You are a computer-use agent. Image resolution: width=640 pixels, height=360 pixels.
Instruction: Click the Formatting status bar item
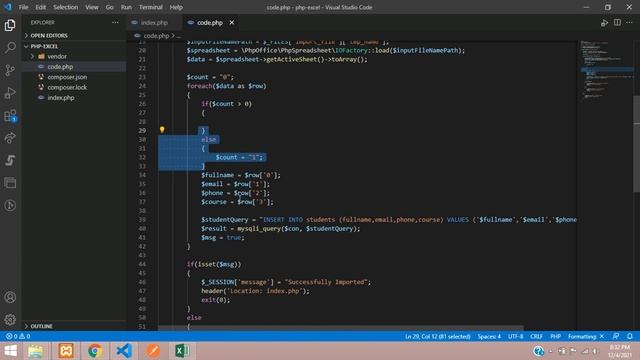pos(586,336)
